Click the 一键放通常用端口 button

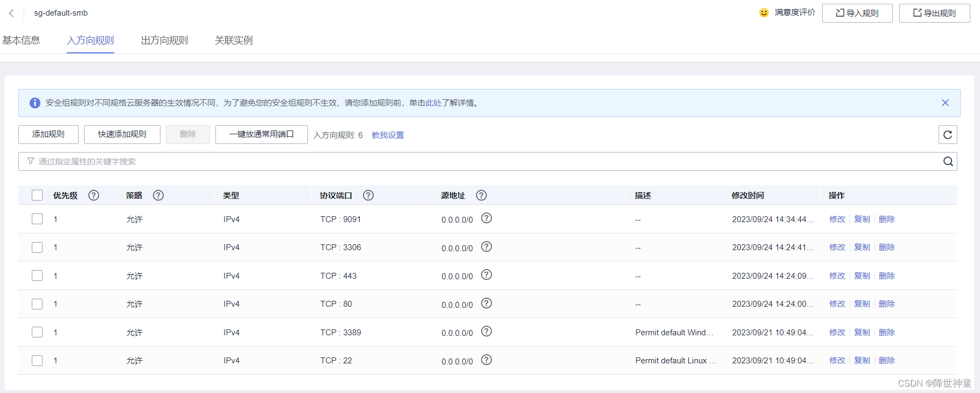click(262, 134)
